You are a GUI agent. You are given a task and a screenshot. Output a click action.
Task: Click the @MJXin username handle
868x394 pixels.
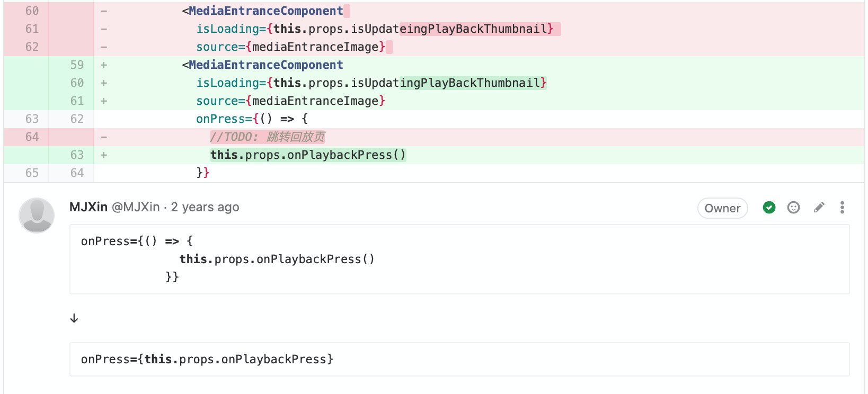pos(136,207)
